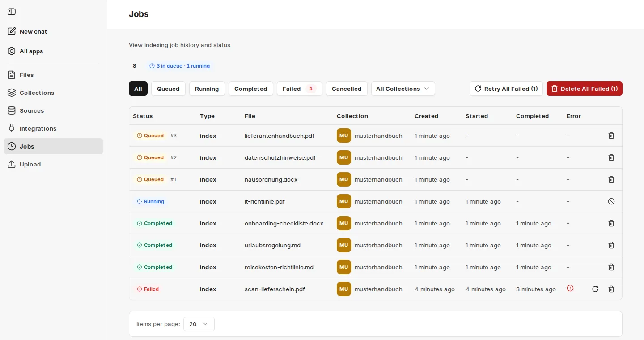The image size is (644, 340).
Task: Delete the datenschutzhinweise.pdf job
Action: coord(611,157)
